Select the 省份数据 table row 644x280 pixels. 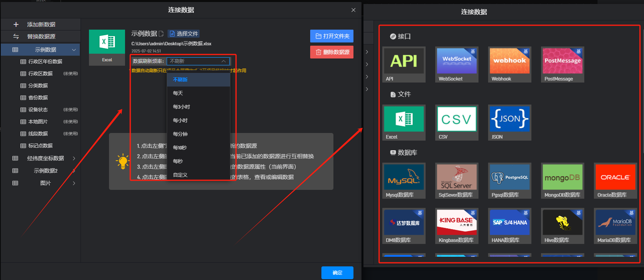click(41, 98)
